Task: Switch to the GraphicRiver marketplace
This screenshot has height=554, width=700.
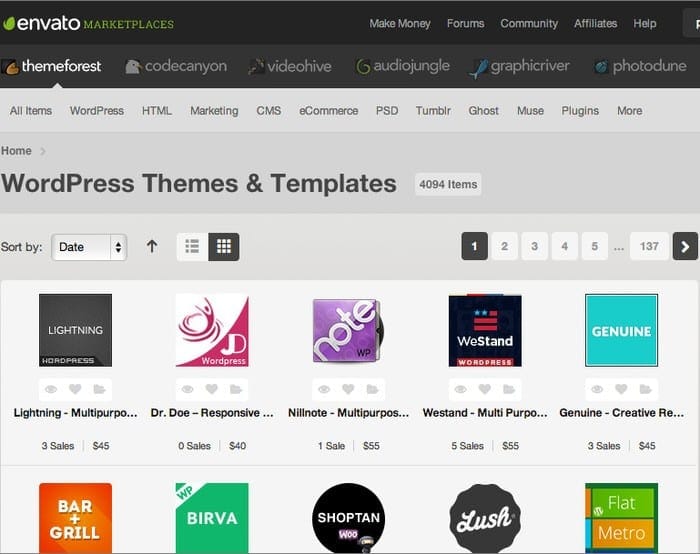Action: [x=520, y=67]
